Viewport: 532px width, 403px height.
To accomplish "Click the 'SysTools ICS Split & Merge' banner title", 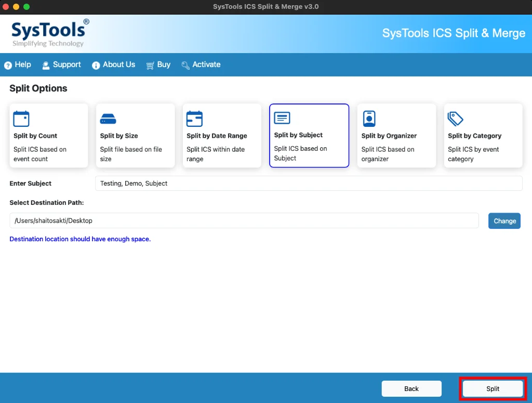I will [x=454, y=33].
